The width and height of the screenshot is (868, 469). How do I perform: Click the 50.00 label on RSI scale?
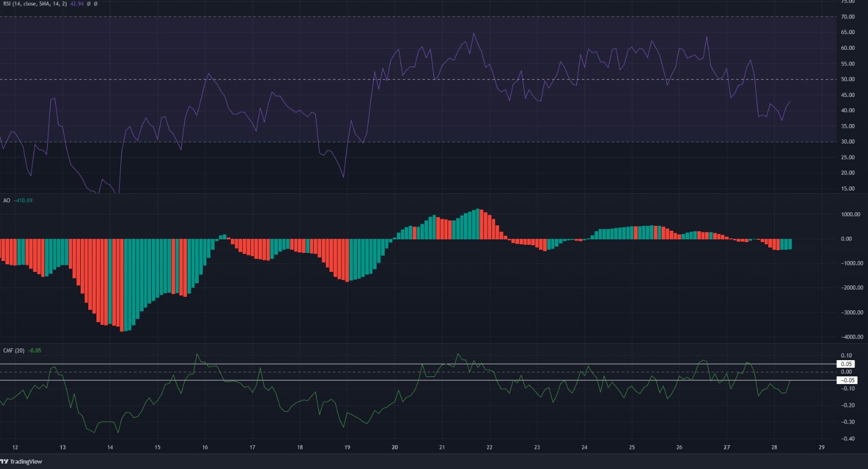coord(848,79)
